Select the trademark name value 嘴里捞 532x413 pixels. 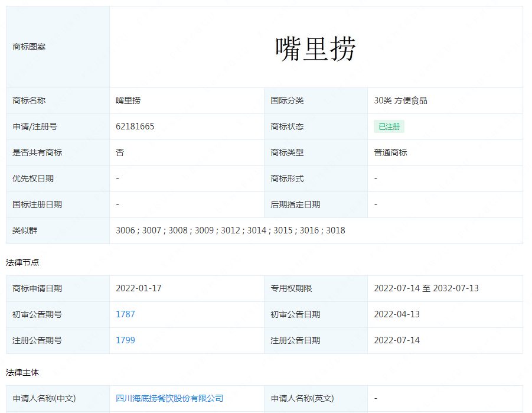pos(128,100)
